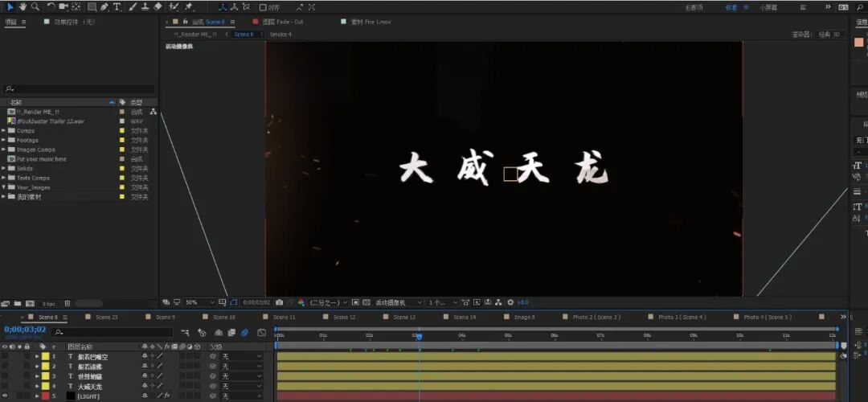Select the Clone Stamp tool

click(x=145, y=6)
